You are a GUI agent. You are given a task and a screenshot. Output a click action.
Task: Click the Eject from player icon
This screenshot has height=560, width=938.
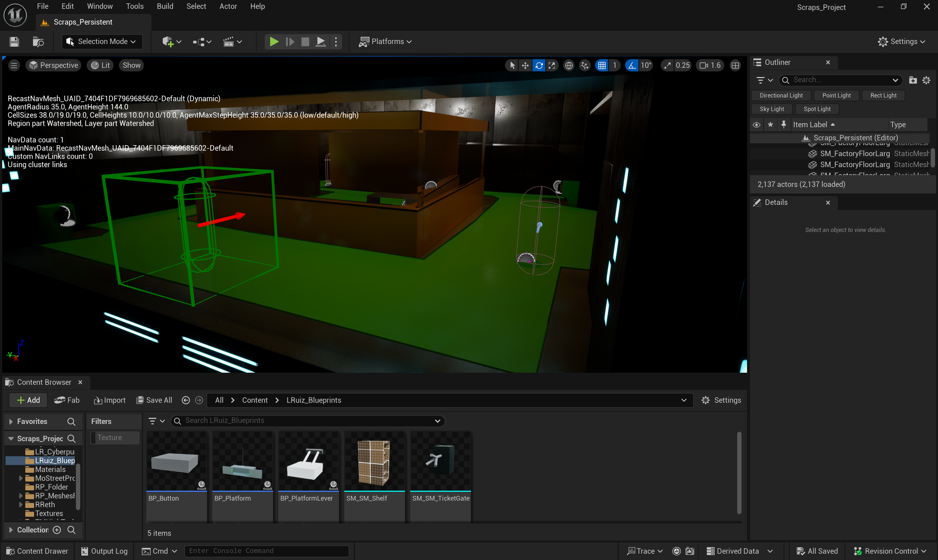coord(320,42)
